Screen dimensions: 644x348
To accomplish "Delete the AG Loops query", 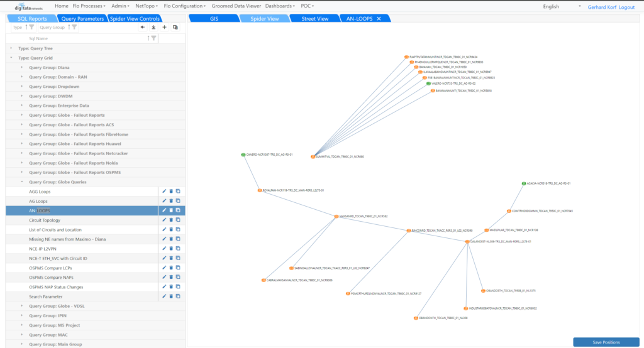I will tap(171, 200).
